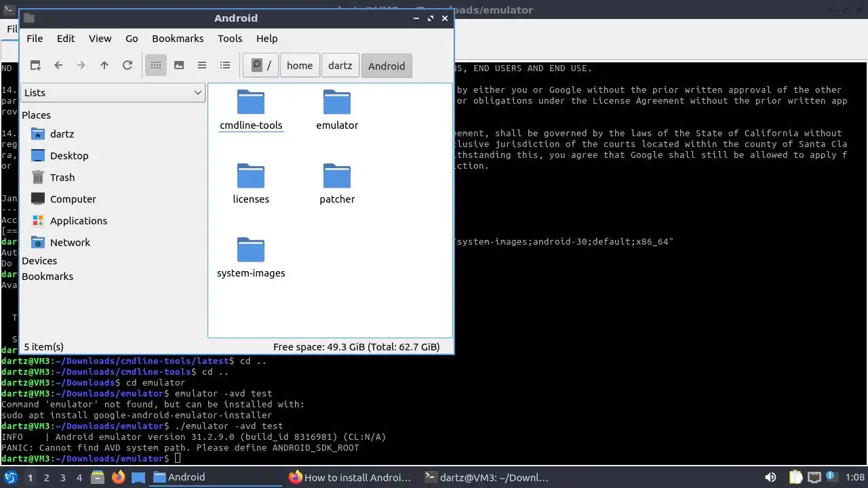Click the free space status text
The image size is (868, 488).
(x=357, y=347)
